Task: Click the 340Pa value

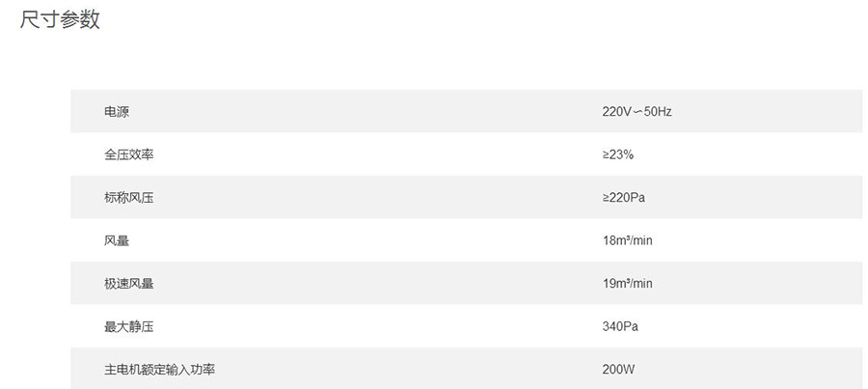Action: coord(620,326)
